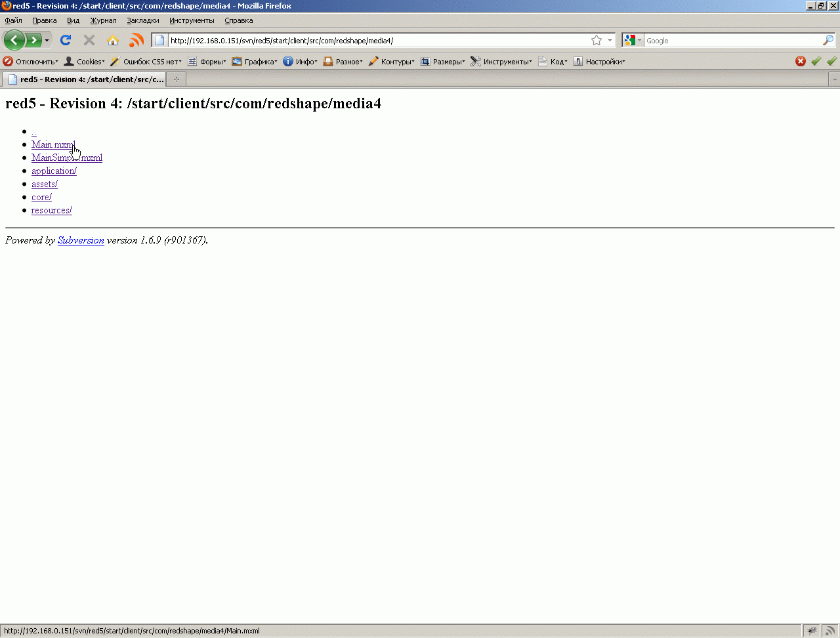Click the status bar Main.mxml URL text
This screenshot has height=638, width=840.
point(132,631)
